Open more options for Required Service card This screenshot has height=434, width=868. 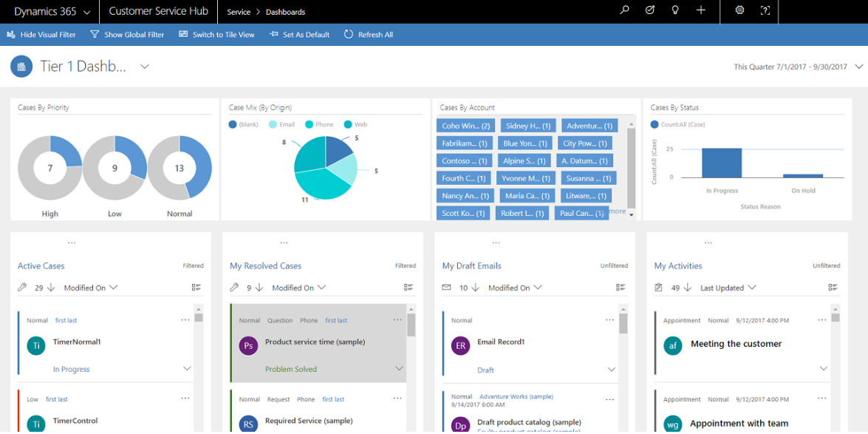(397, 399)
